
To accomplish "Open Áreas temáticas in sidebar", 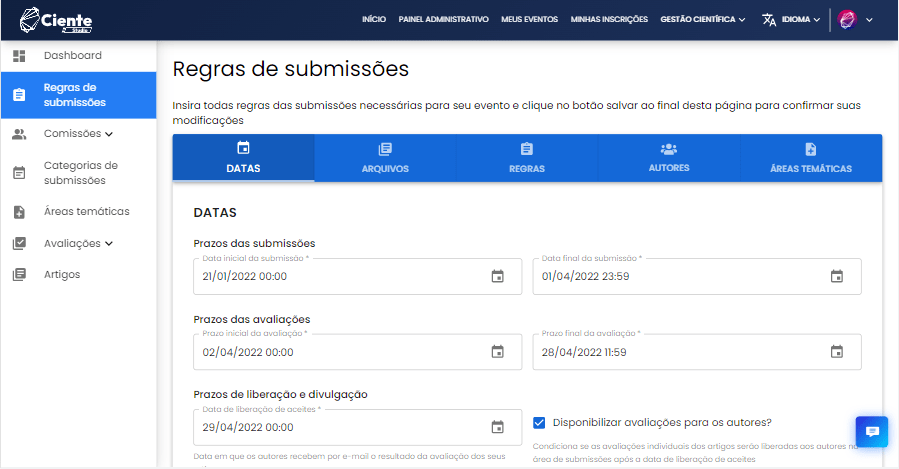I will 79,212.
